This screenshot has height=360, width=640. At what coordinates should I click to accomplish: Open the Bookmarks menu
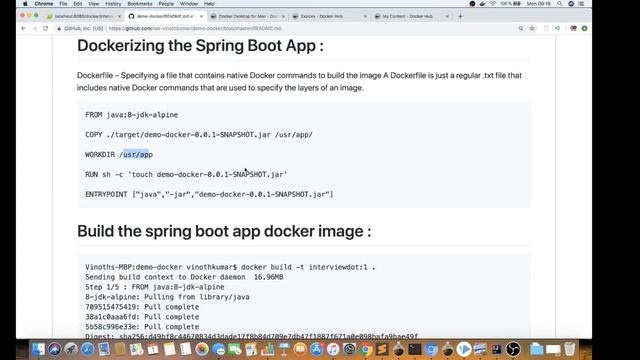coord(140,4)
